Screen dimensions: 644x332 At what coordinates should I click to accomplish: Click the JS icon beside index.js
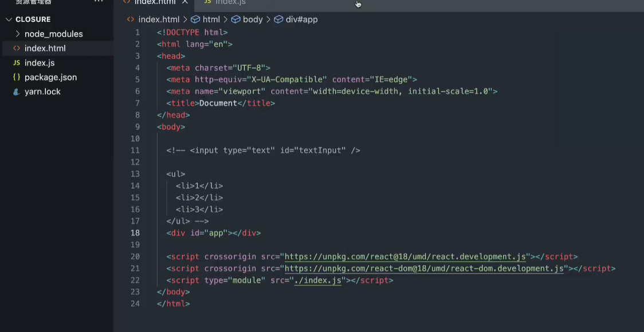click(x=17, y=63)
